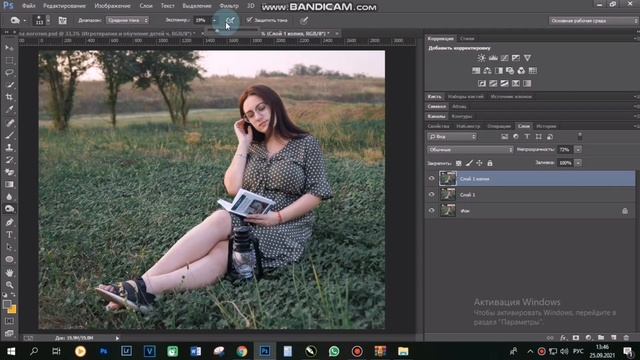The height and width of the screenshot is (360, 640).
Task: Open exposure slider dropdown arrow
Action: click(214, 20)
